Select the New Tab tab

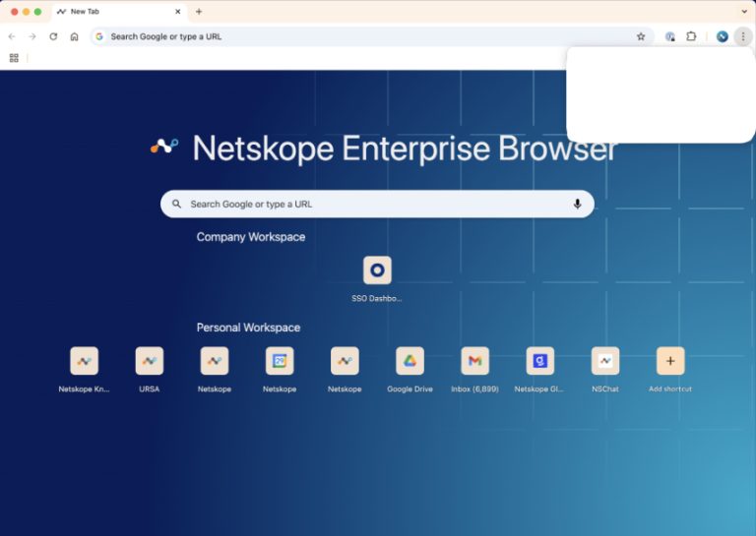[119, 12]
